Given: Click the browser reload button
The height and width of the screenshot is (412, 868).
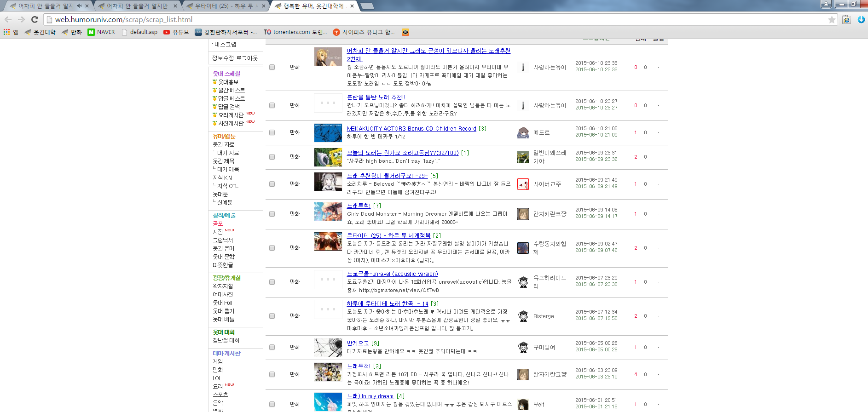Looking at the screenshot, I should point(35,19).
